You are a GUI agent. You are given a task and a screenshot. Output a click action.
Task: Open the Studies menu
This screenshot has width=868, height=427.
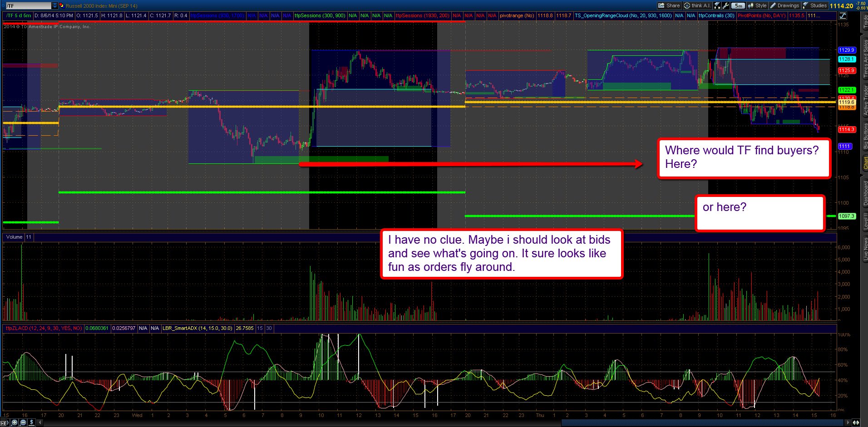815,5
